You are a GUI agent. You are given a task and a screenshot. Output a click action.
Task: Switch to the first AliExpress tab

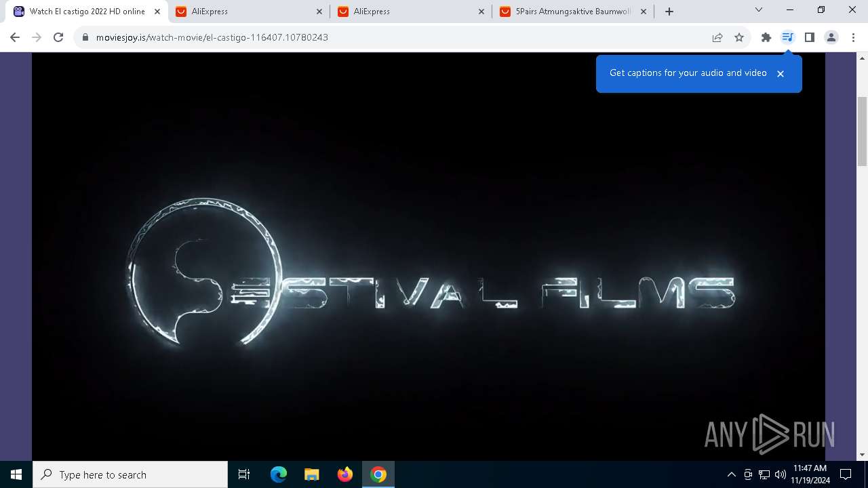click(250, 12)
